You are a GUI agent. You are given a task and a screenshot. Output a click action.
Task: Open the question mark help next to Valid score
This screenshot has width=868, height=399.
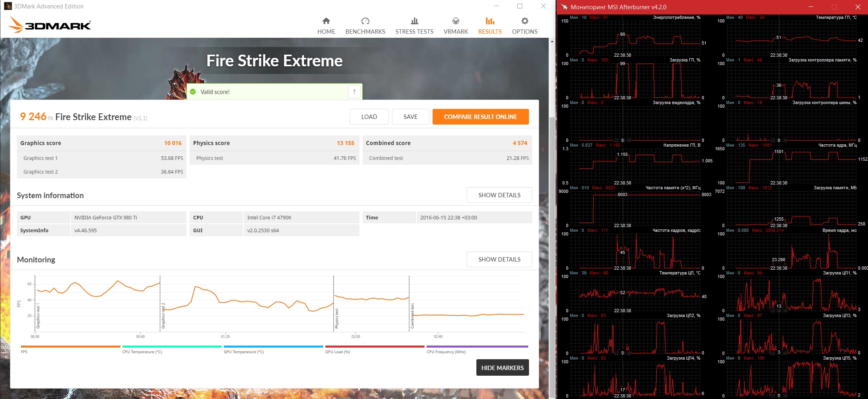point(354,92)
